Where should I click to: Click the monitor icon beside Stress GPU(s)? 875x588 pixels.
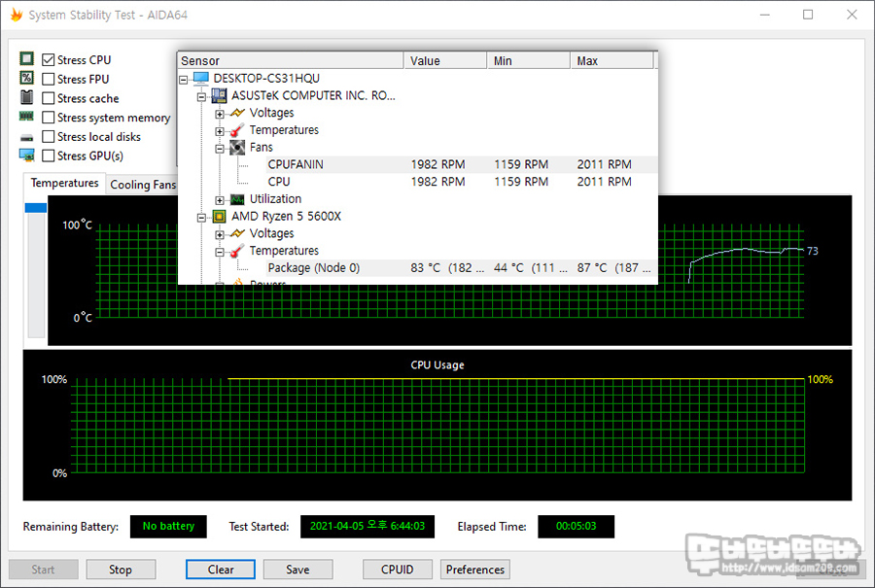click(x=27, y=156)
